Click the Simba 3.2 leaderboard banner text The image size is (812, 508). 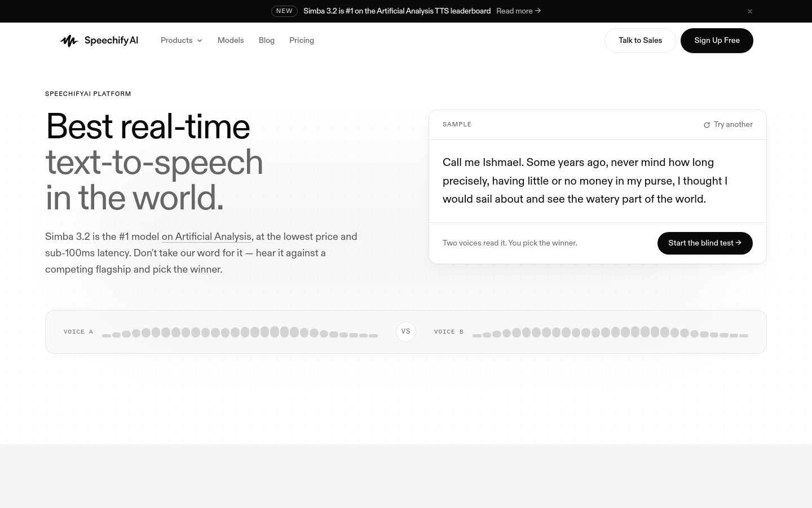click(397, 11)
